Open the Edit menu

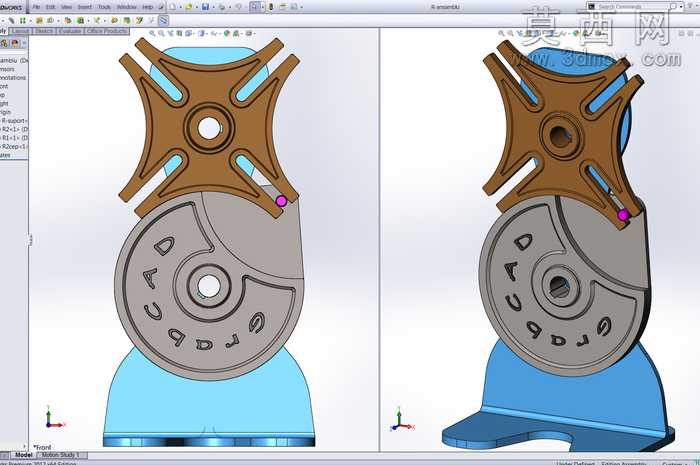pyautogui.click(x=50, y=7)
